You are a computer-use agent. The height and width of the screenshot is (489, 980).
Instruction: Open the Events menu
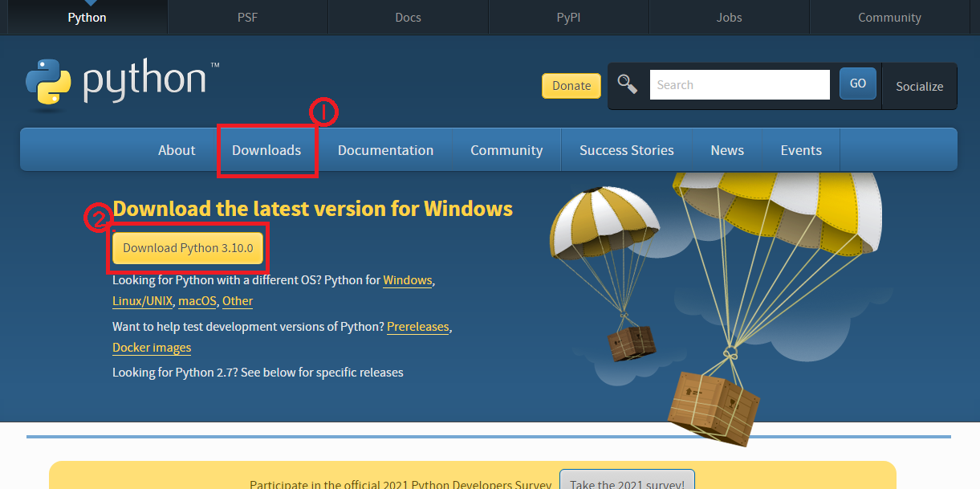coord(801,150)
